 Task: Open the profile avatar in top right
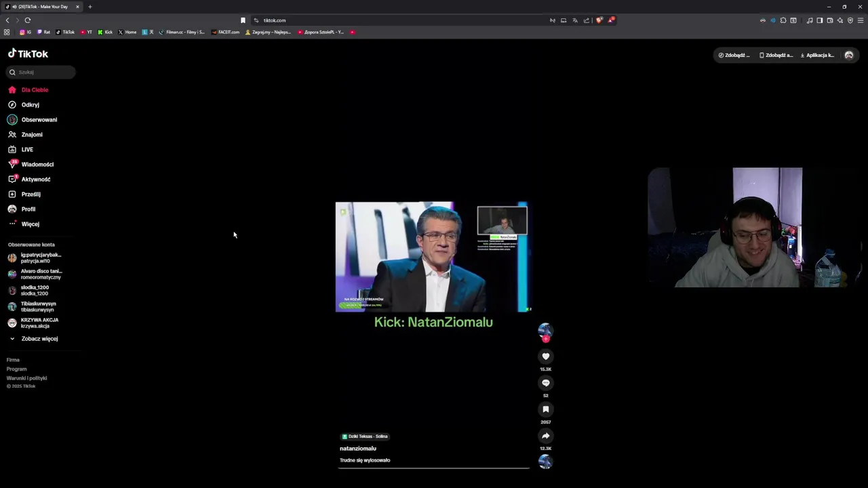pos(848,55)
